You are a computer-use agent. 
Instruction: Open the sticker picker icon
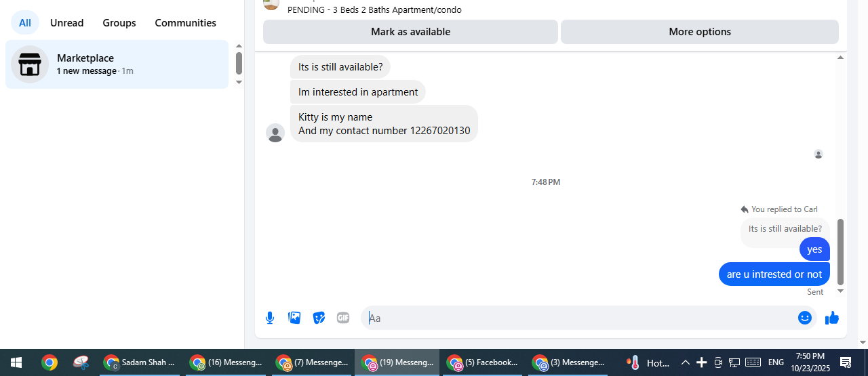tap(319, 318)
